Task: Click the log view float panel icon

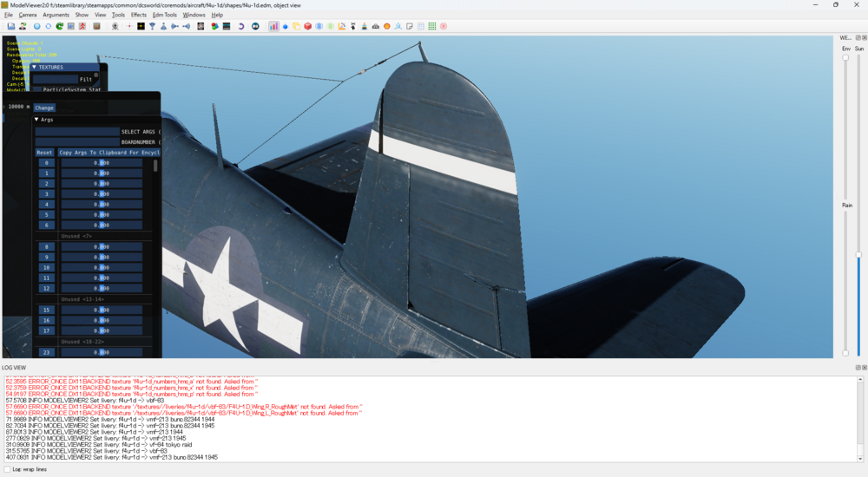Action: coord(858,368)
